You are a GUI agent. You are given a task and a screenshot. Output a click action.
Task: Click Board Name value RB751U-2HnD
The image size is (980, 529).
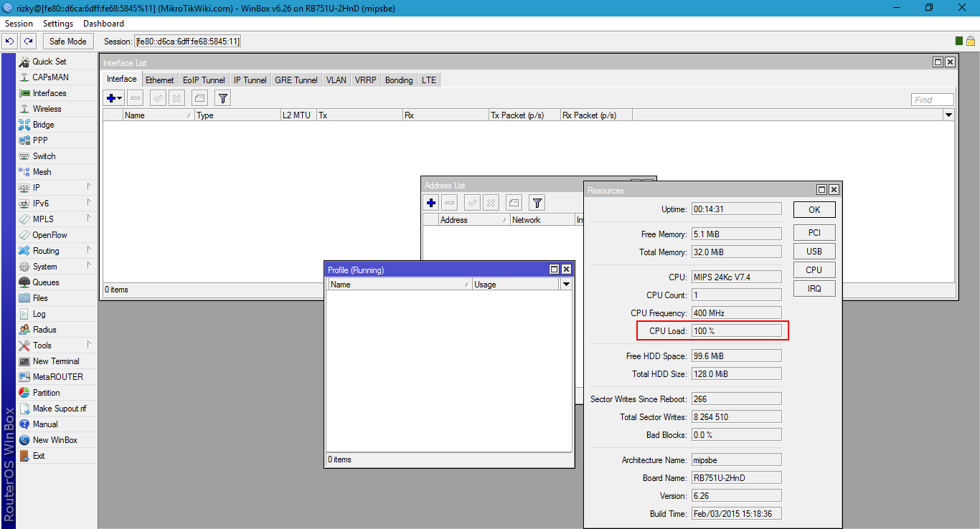click(736, 478)
